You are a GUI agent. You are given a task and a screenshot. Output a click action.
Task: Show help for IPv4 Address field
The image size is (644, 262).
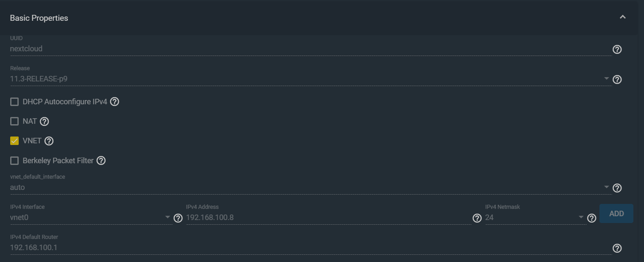(477, 218)
